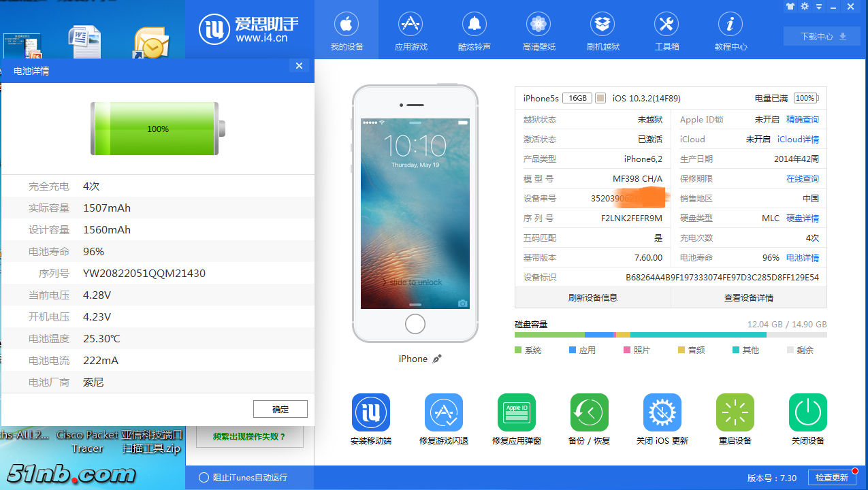The height and width of the screenshot is (490, 868).
Task: Select 设备标识 UDID string
Action: point(722,277)
